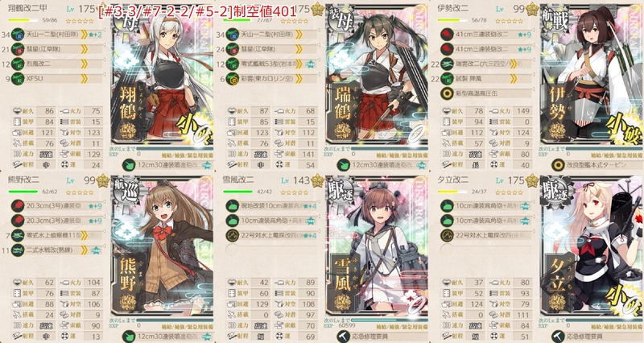Select Shokaku's Reppu Kai Ni fighter icon
644x343 pixels.
pyautogui.click(x=18, y=64)
